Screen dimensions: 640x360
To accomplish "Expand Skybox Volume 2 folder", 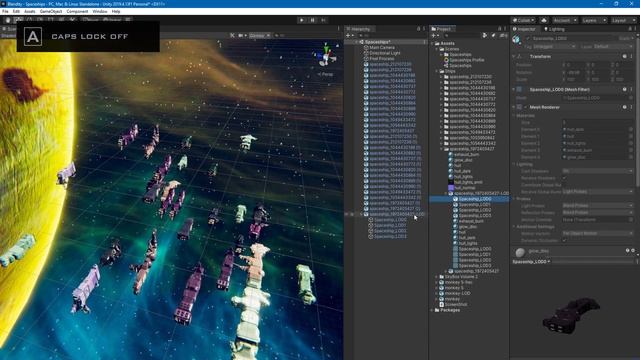I will point(437,277).
